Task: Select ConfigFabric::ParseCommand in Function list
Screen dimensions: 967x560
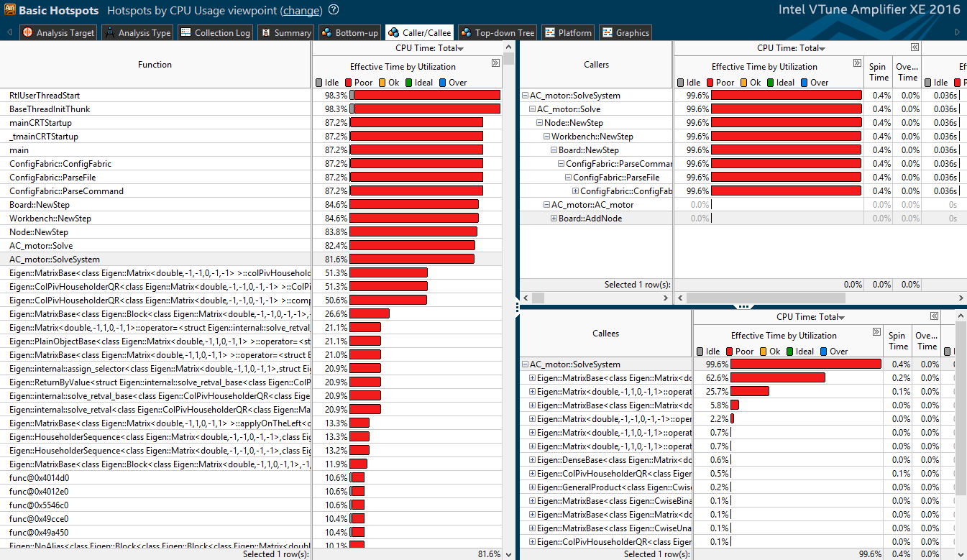Action: coord(155,191)
